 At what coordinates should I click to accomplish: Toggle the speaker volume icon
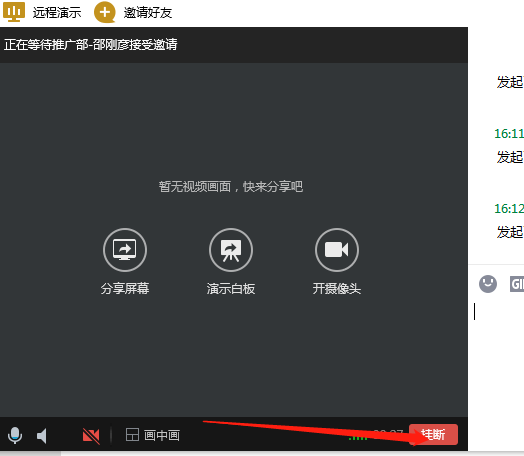(42, 436)
